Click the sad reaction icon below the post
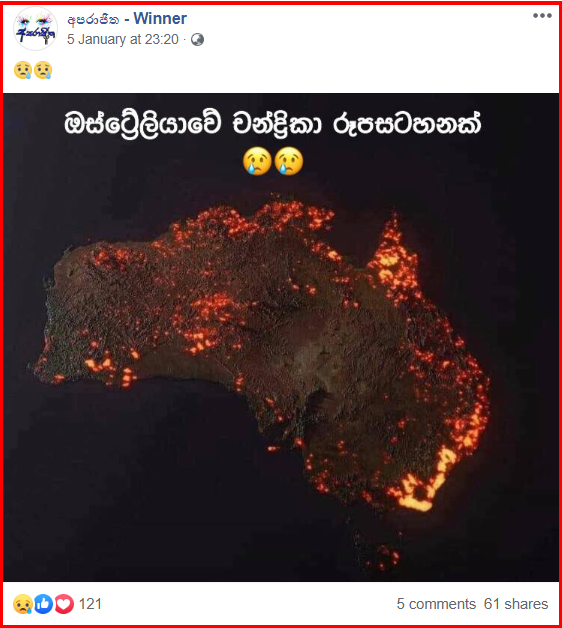Screen dimensions: 562x628 coord(23,604)
